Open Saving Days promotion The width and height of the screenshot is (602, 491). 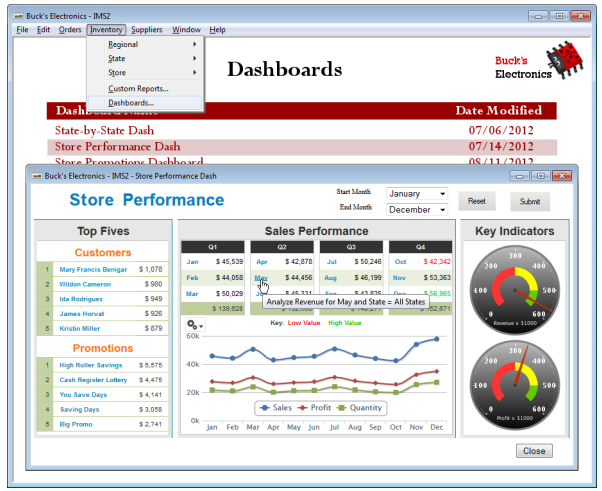coord(79,409)
